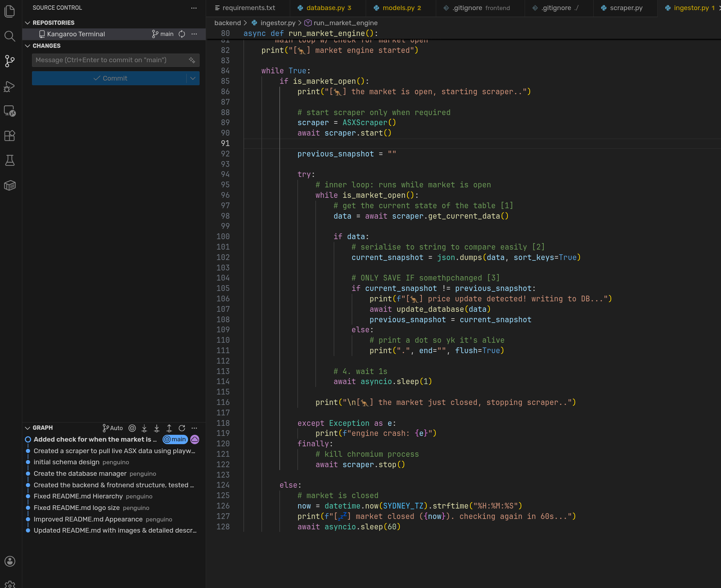This screenshot has height=588, width=721.
Task: Click the commit message input field
Action: [110, 60]
